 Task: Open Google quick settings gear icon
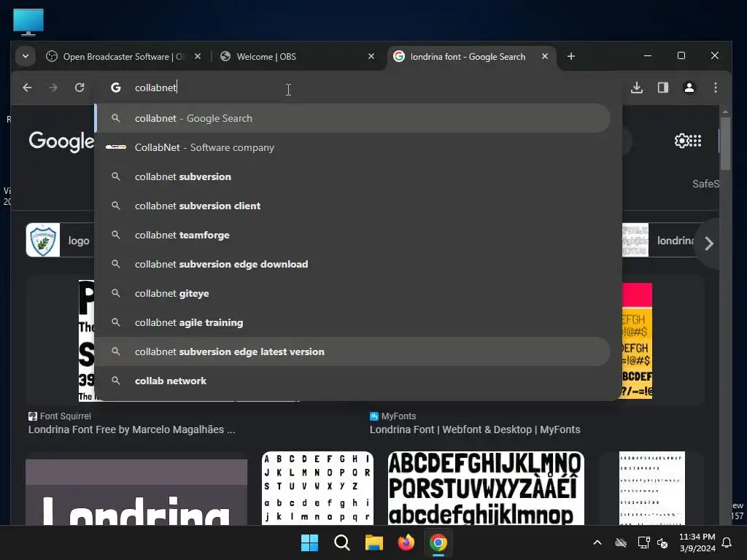(681, 141)
